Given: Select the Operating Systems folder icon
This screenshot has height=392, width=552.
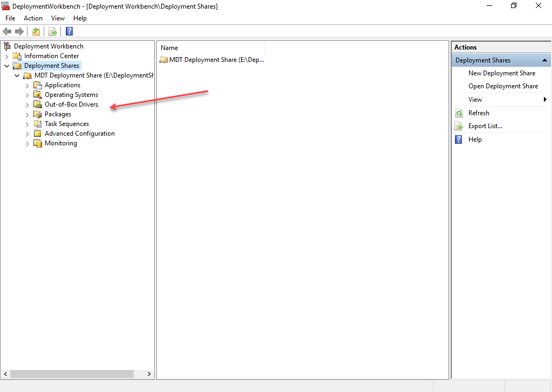Looking at the screenshot, I should [37, 95].
